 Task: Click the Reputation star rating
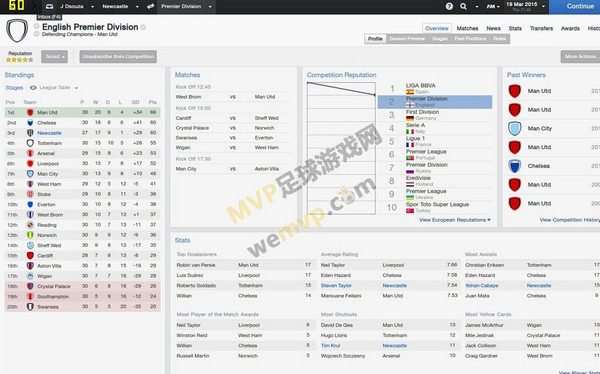click(20, 60)
